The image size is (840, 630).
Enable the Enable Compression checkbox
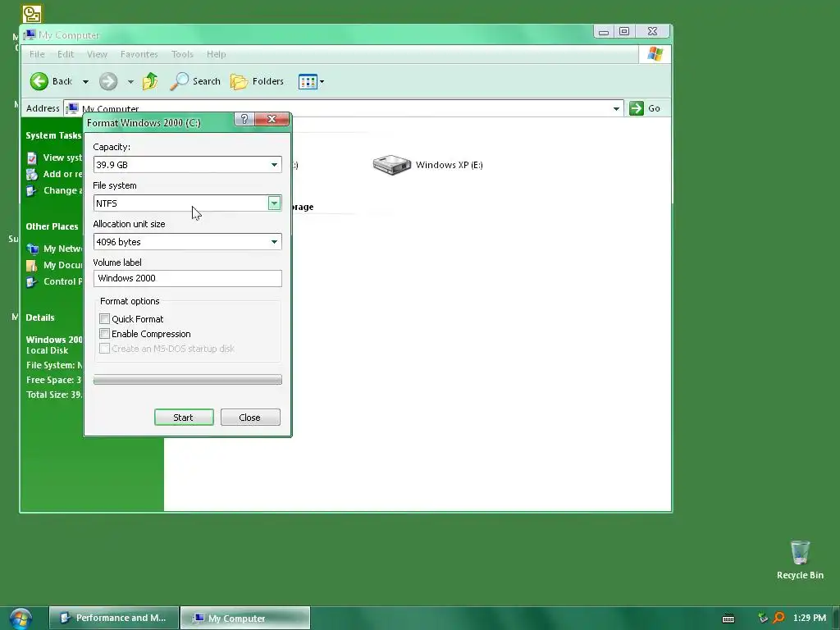(x=104, y=334)
